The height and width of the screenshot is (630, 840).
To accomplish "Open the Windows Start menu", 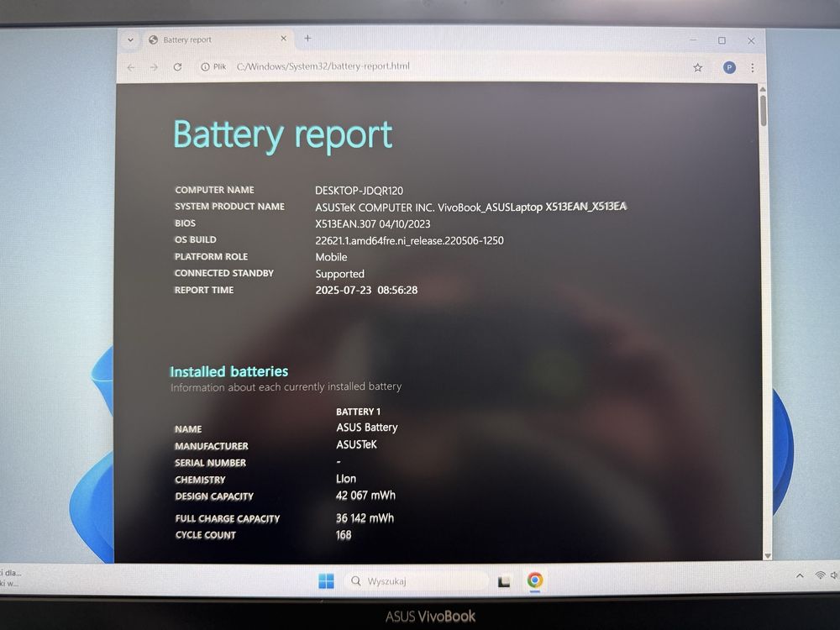I will (326, 580).
